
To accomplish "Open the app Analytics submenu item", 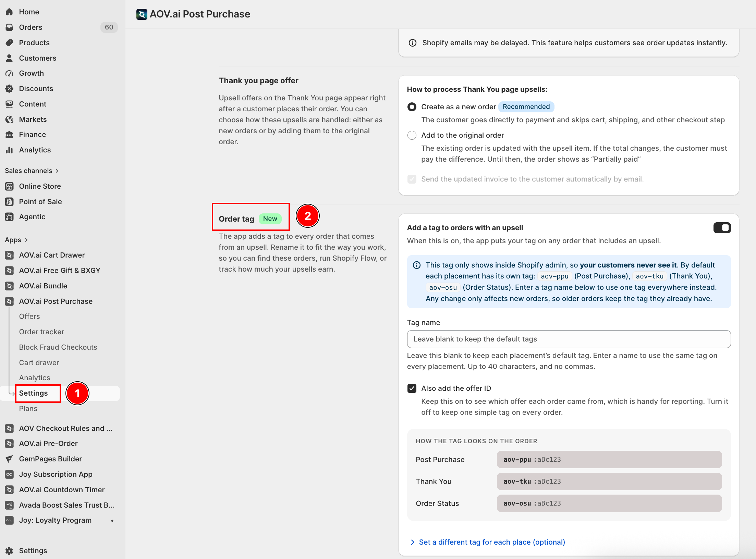I will click(35, 378).
